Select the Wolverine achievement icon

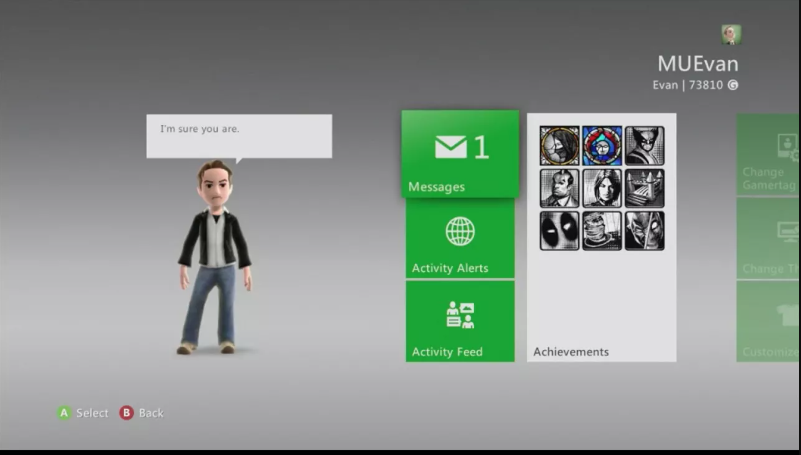[645, 146]
